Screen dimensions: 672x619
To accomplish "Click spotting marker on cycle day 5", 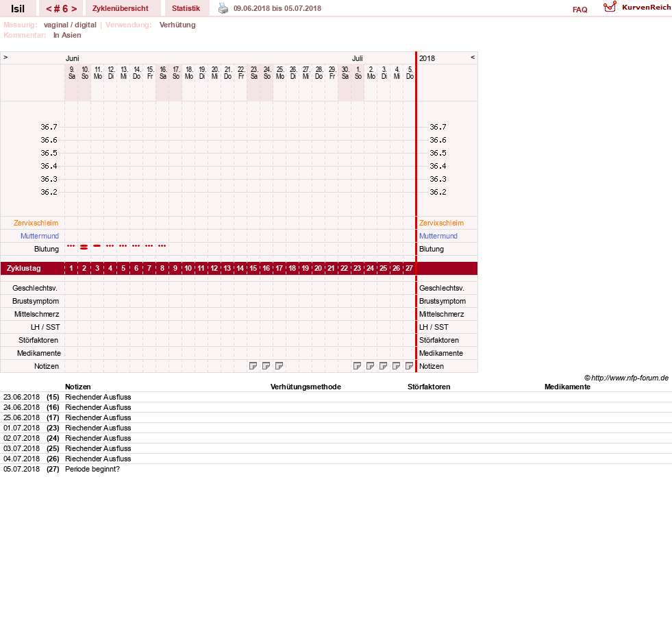I will [x=123, y=246].
